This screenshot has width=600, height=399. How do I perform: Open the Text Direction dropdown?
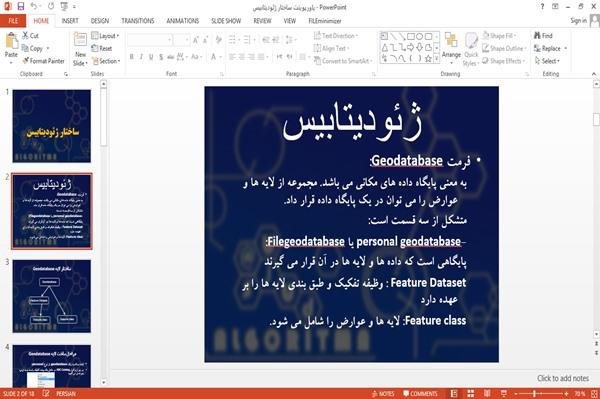336,36
